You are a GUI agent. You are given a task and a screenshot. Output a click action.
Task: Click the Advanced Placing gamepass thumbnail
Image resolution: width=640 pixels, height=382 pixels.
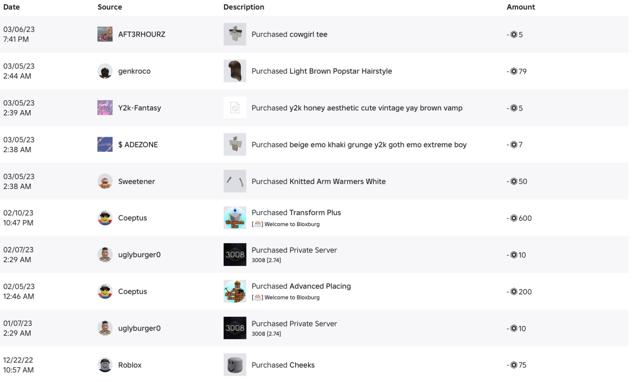click(x=235, y=291)
